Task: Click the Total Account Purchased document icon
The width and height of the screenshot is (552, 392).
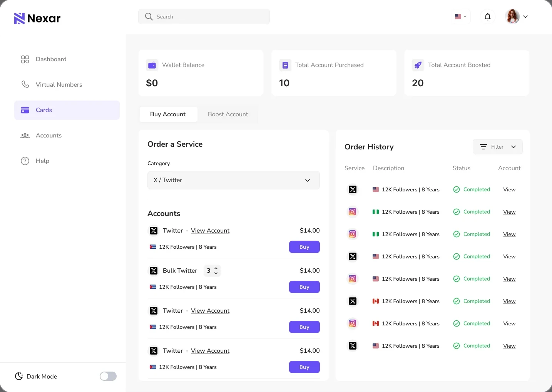Action: click(x=285, y=65)
